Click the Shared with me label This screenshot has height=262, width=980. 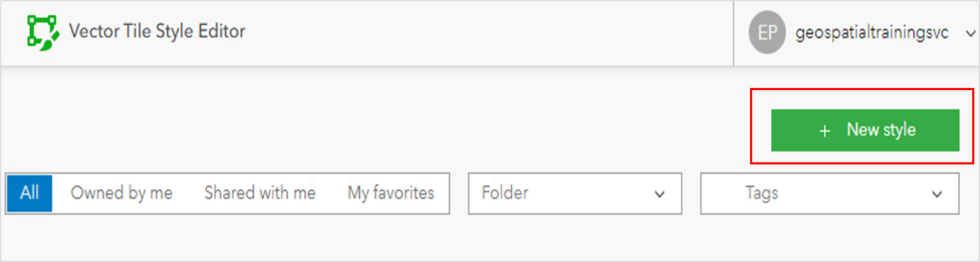260,193
